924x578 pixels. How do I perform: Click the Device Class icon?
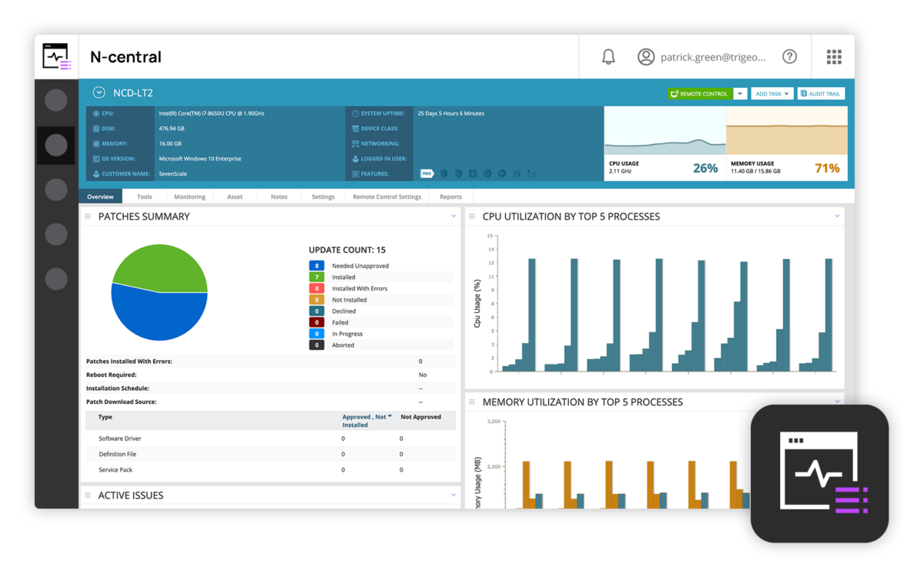[x=355, y=129]
